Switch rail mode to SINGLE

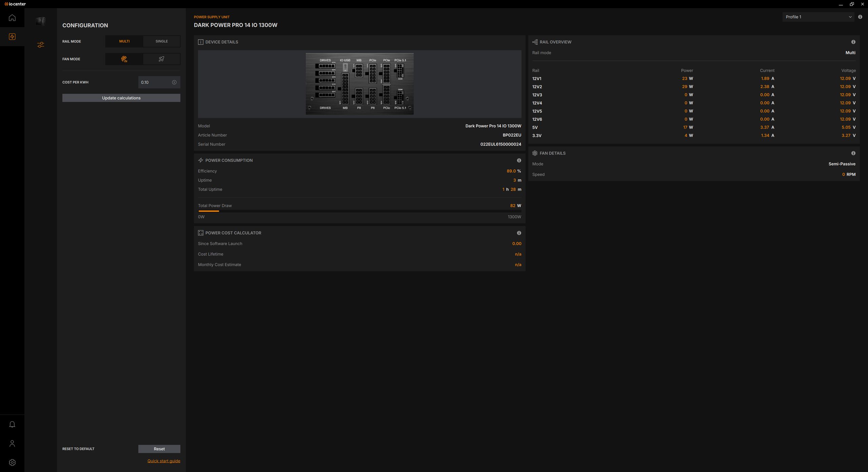[x=161, y=41]
